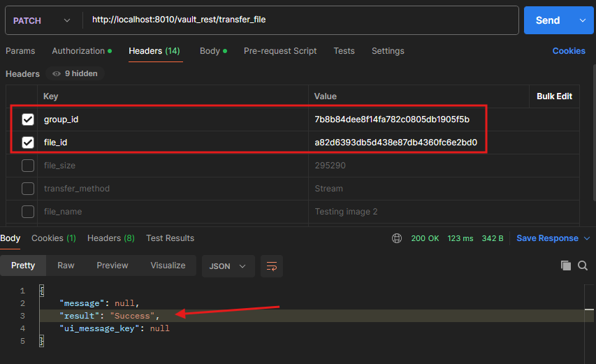This screenshot has height=364, width=596.
Task: Open the Test Results tab
Action: pyautogui.click(x=170, y=238)
